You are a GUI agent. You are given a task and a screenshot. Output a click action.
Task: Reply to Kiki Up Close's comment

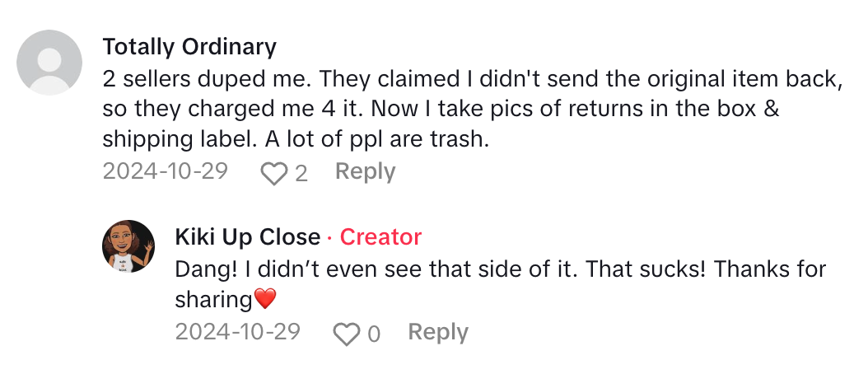coord(437,332)
